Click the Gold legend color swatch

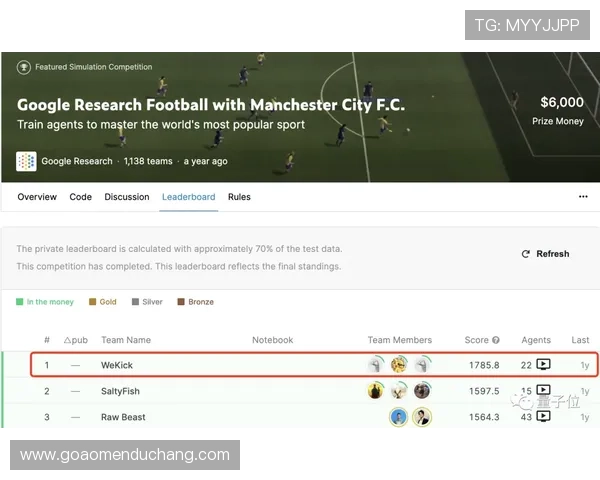coord(92,302)
